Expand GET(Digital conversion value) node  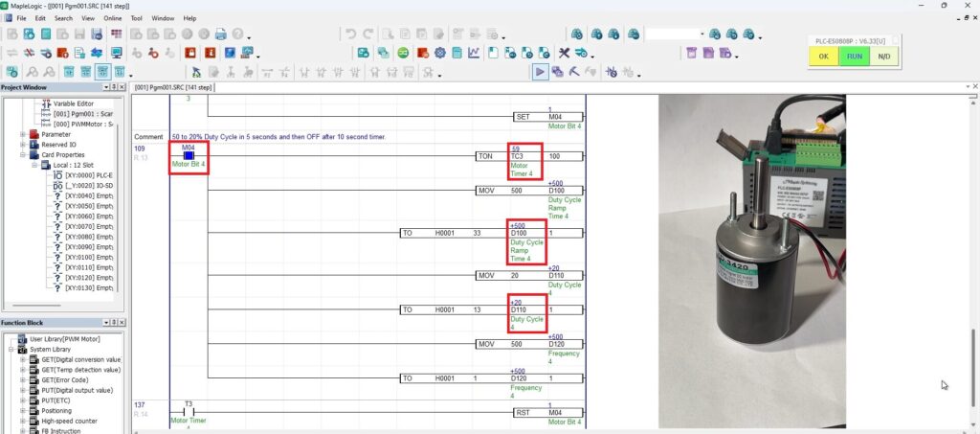tap(23, 359)
